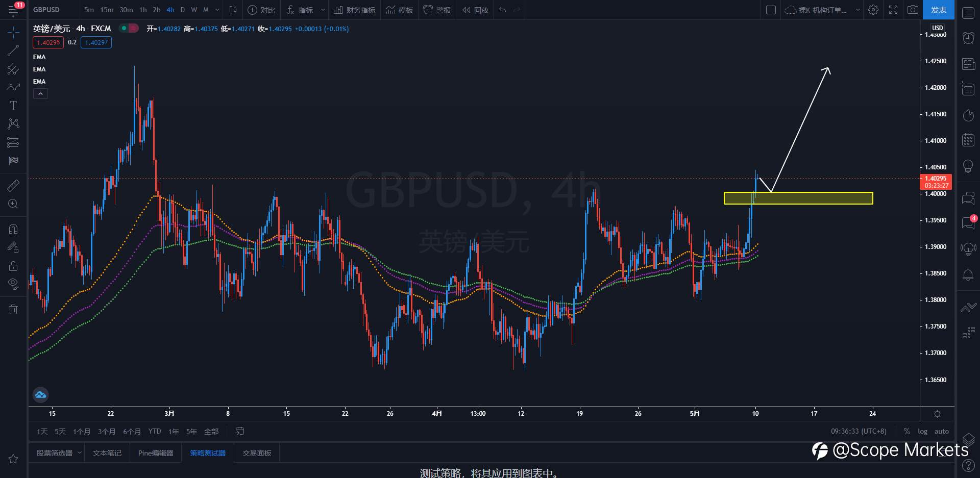The image size is (980, 478).
Task: Open financial indicators menu
Action: (x=354, y=10)
